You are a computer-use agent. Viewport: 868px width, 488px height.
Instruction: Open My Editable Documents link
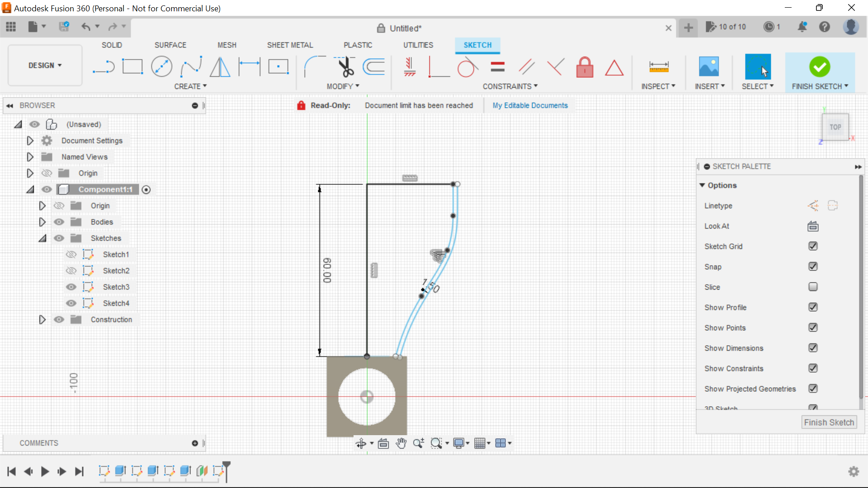(x=530, y=105)
